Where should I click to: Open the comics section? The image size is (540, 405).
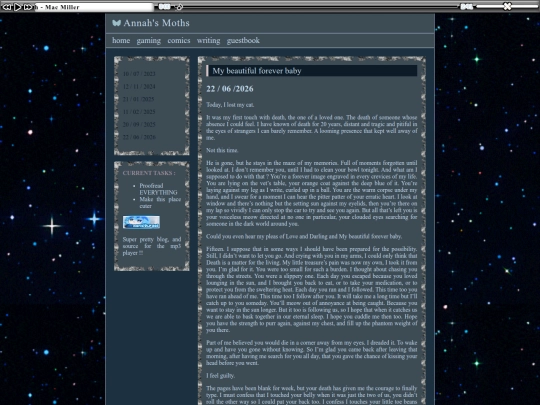pos(179,41)
